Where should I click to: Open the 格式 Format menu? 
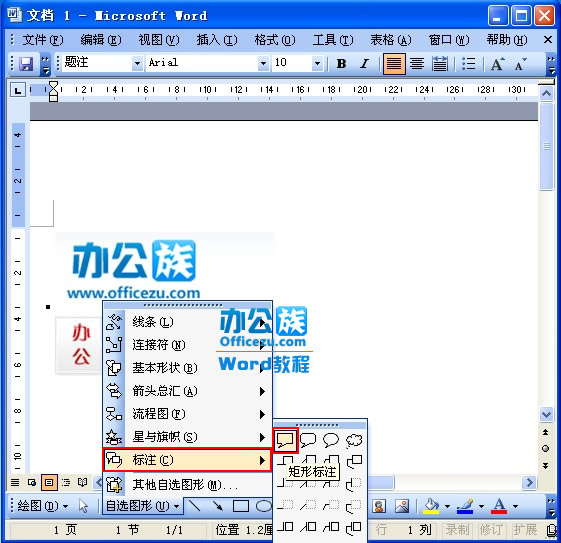tap(275, 40)
